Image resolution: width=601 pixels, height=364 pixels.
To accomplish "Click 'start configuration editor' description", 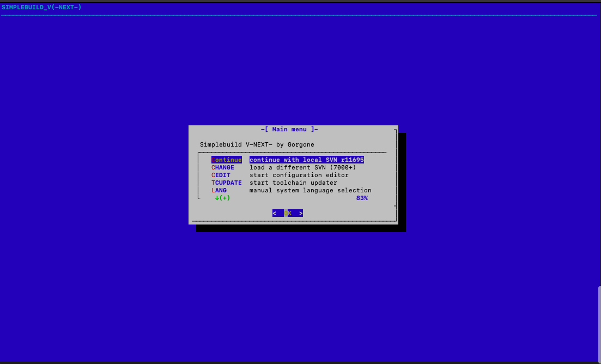I will click(299, 175).
